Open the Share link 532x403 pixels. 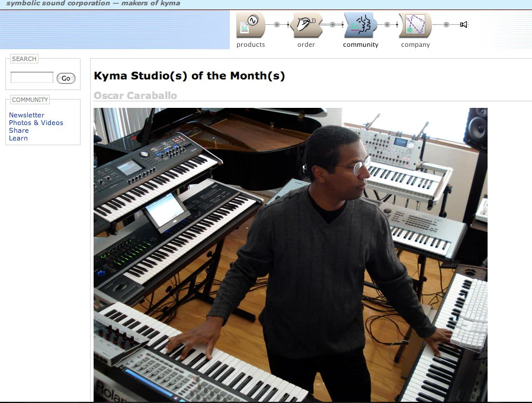18,131
